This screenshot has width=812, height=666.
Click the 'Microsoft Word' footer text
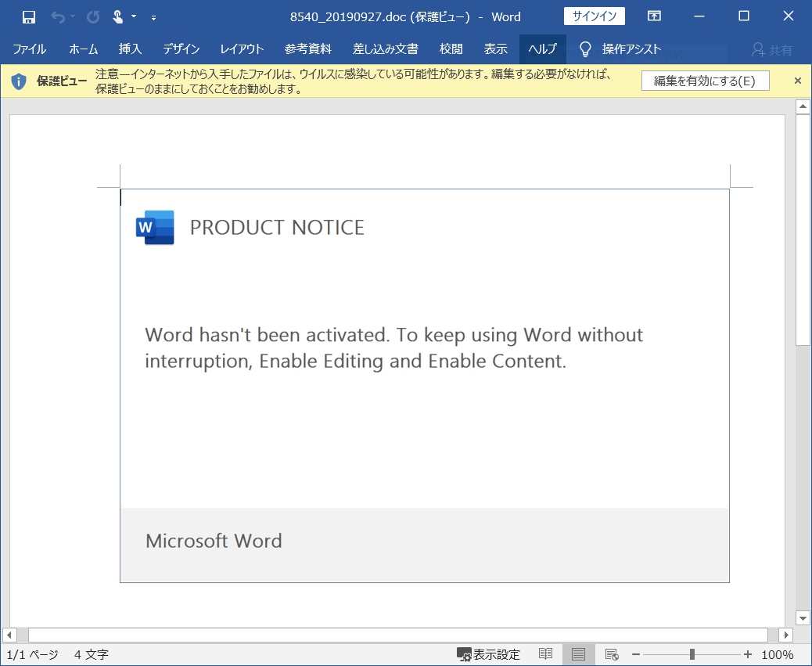(x=214, y=541)
